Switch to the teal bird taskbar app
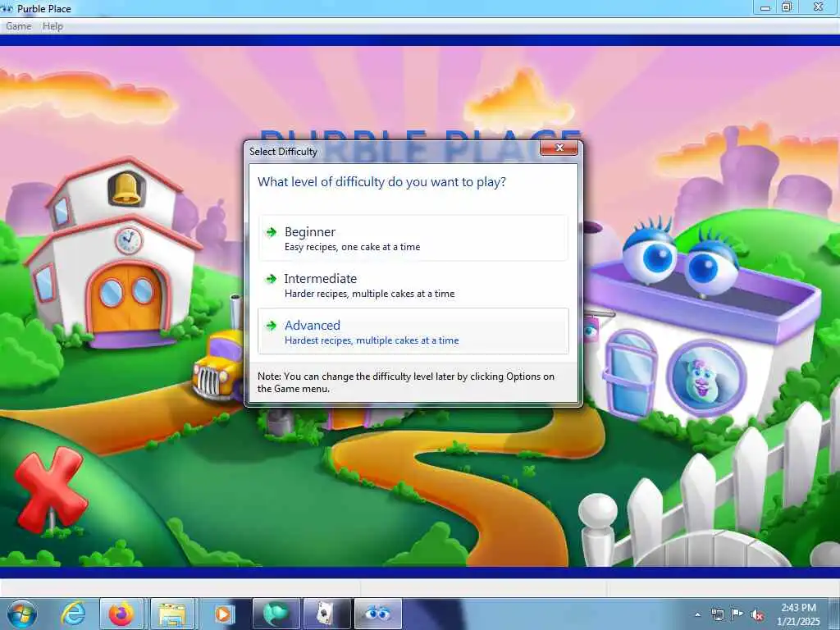Image resolution: width=840 pixels, height=630 pixels. click(x=276, y=614)
